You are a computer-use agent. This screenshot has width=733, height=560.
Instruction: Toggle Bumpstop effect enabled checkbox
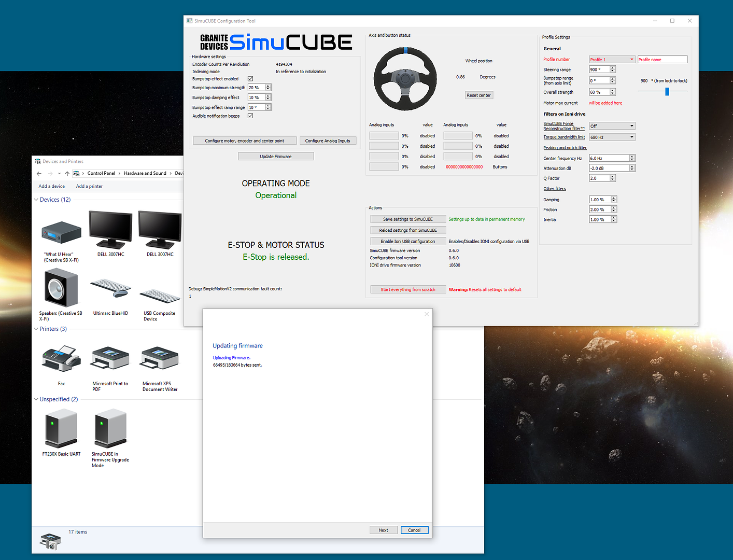click(x=250, y=79)
